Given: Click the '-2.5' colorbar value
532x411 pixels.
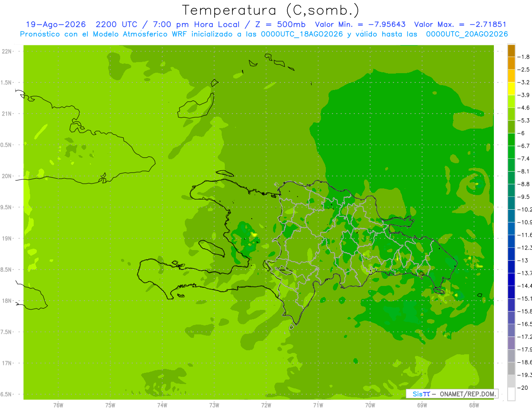Looking at the screenshot, I should tap(524, 70).
